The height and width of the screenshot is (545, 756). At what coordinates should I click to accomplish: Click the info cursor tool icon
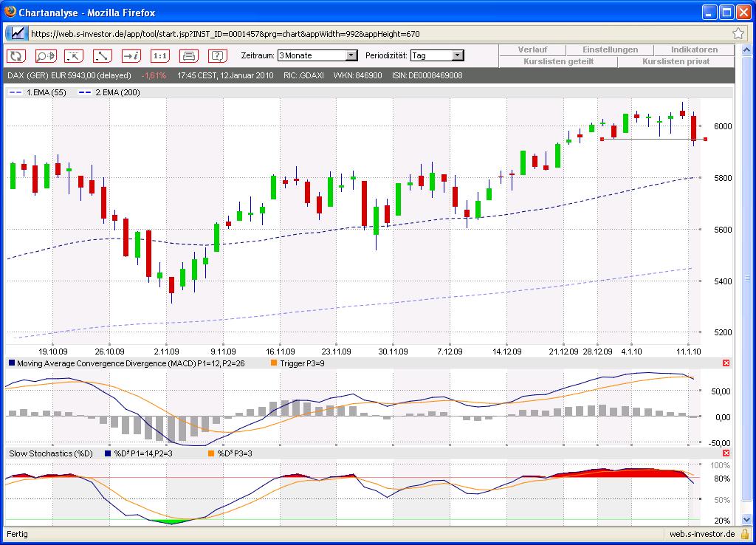[131, 55]
